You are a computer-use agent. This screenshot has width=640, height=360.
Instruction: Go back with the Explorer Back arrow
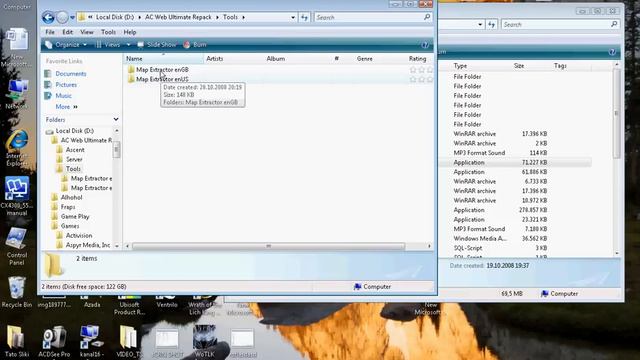click(x=48, y=17)
